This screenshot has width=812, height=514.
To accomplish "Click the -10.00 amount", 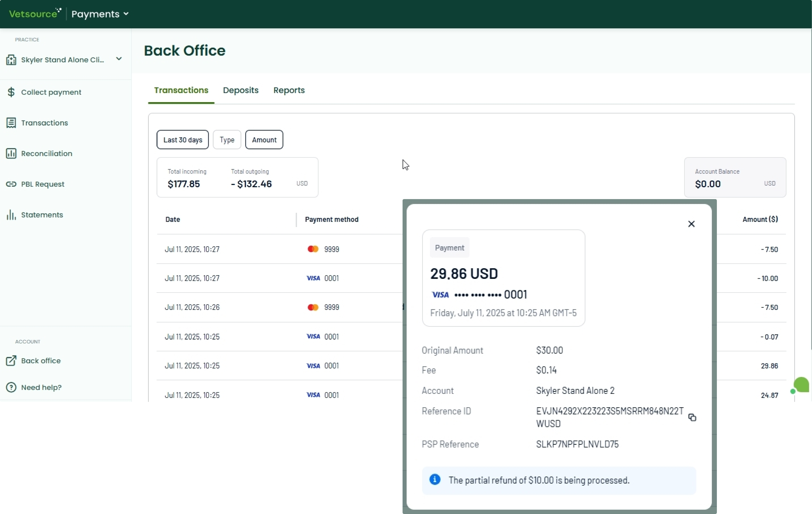I will [x=768, y=279].
